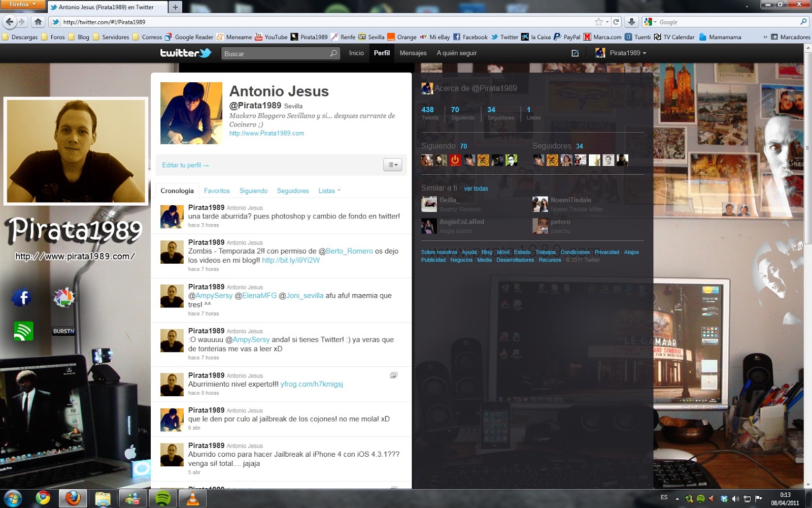Toggle the bookmark star in address bar

(599, 22)
